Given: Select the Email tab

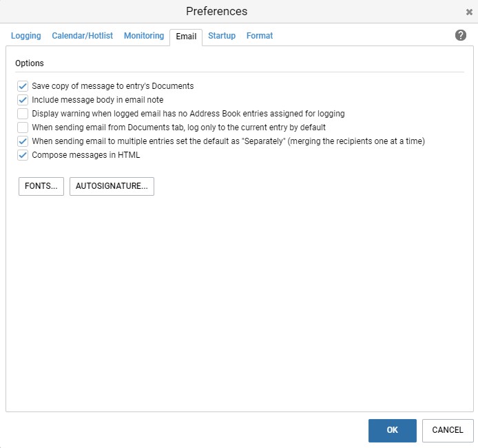Looking at the screenshot, I should click(186, 37).
